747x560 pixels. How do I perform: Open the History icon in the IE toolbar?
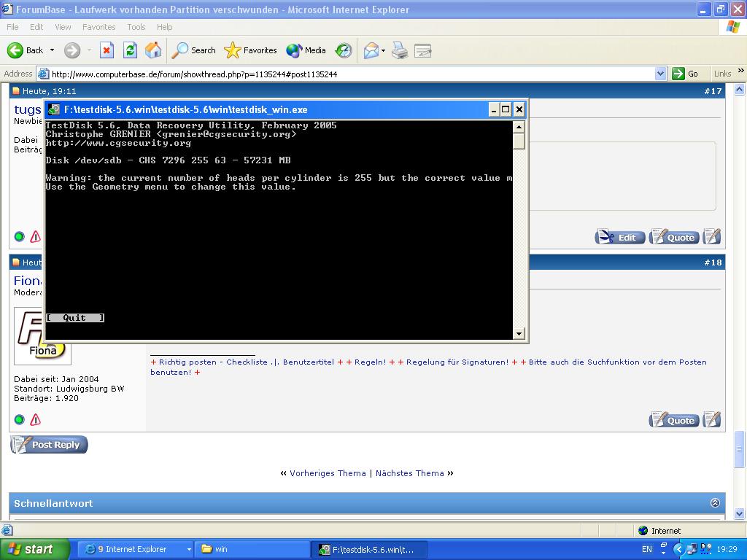pos(344,50)
